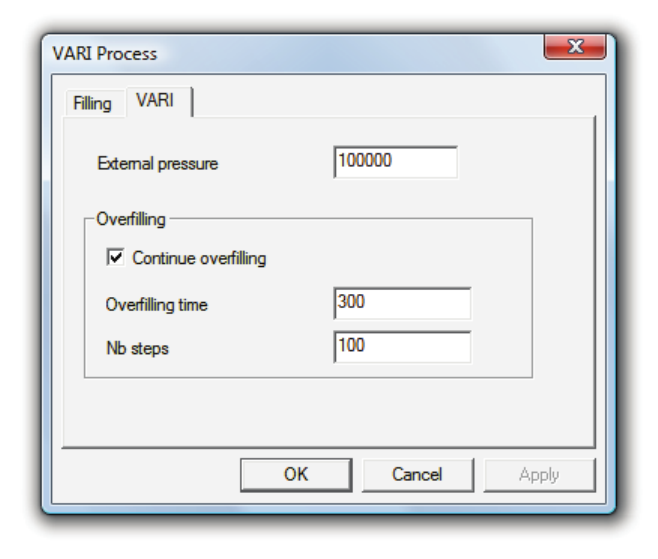Close the VARI Process dialog

point(575,47)
